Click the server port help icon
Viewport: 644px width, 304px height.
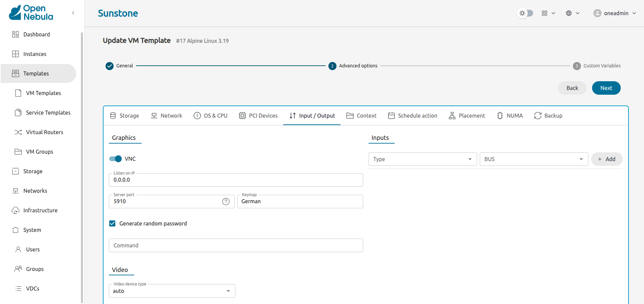[x=226, y=202]
